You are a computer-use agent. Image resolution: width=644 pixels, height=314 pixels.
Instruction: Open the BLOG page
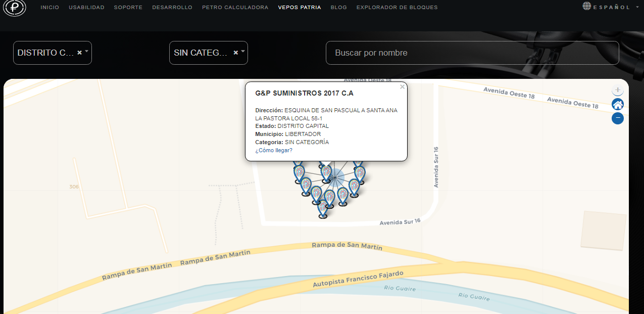pyautogui.click(x=339, y=8)
